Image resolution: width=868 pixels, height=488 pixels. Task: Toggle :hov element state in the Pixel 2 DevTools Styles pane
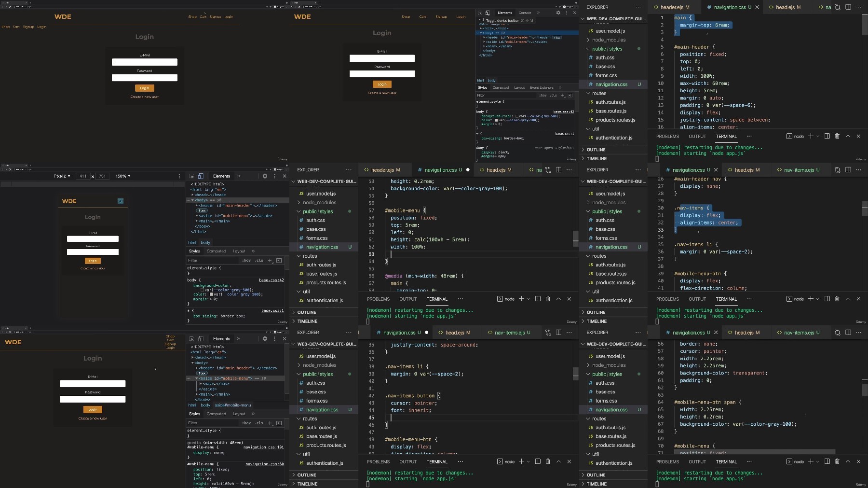tap(246, 260)
